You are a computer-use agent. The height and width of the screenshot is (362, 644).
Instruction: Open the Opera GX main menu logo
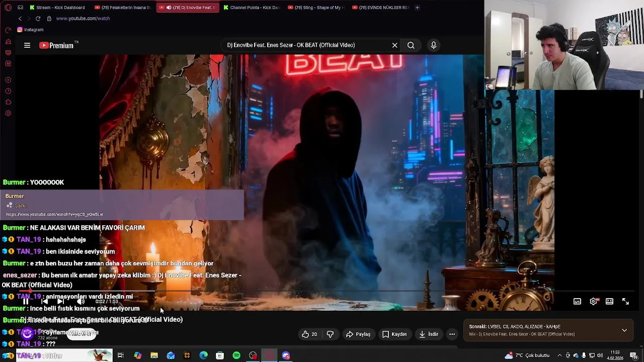pos(8,8)
